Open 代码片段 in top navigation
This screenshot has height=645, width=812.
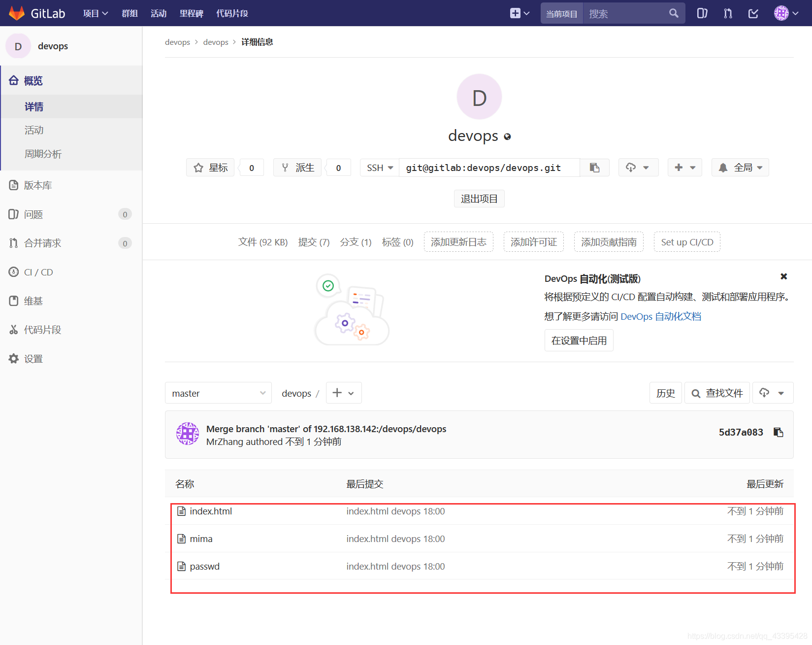tap(232, 13)
